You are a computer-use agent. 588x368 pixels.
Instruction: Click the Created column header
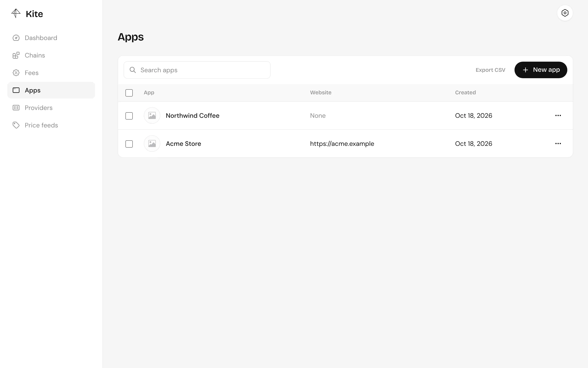pyautogui.click(x=465, y=92)
